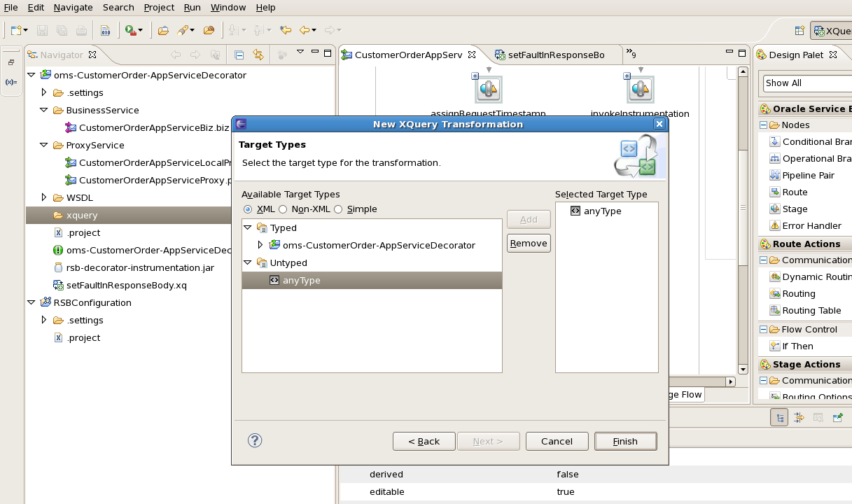
Task: Open the XQuery perspective button
Action: 831,31
